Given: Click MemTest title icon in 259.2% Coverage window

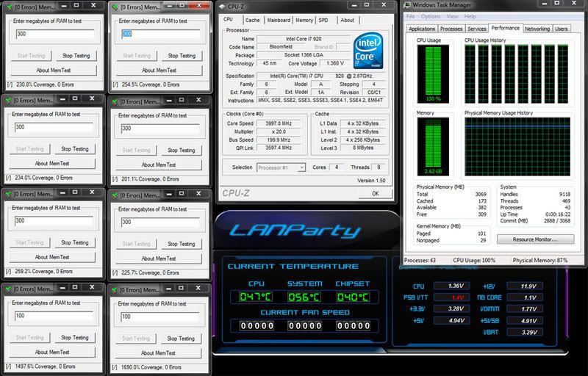Looking at the screenshot, I should 8,194.
